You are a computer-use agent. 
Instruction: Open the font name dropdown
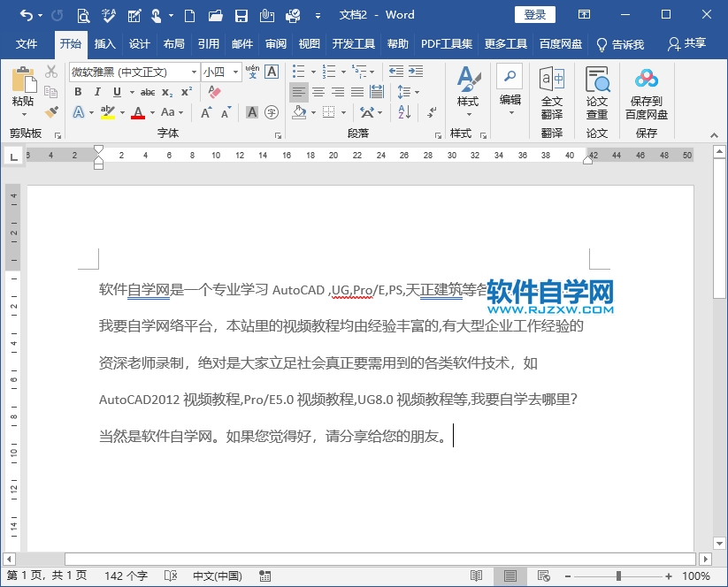(195, 72)
